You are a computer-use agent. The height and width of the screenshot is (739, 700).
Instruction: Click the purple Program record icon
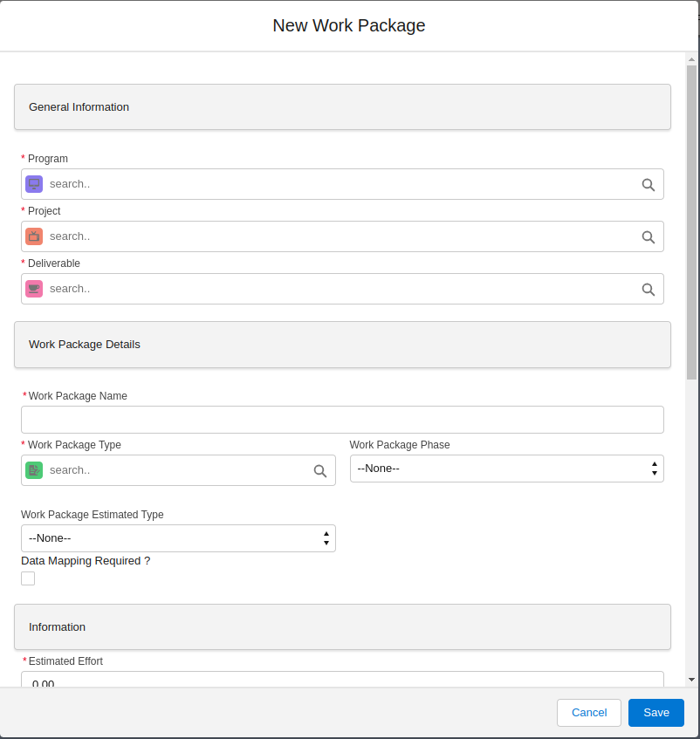pos(34,184)
